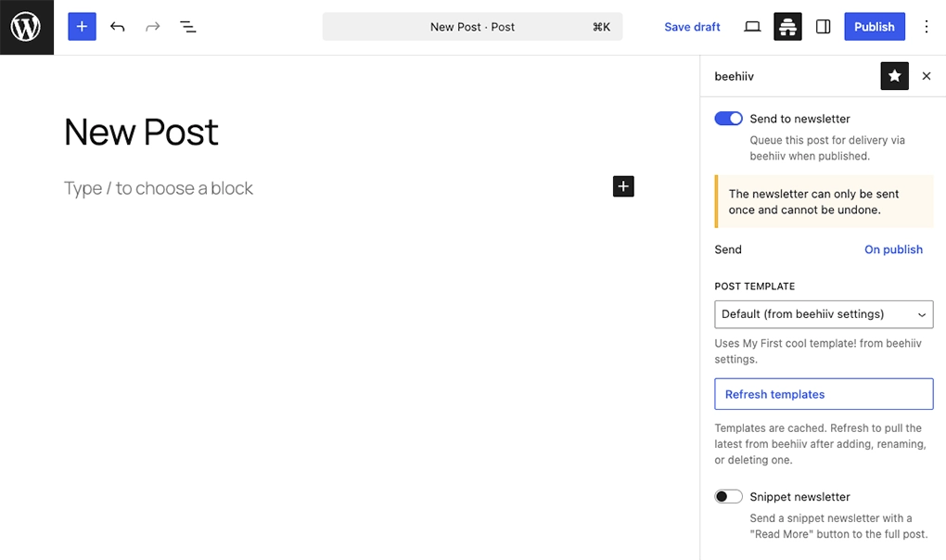Open the WordPress logo menu
Image resolution: width=946 pixels, height=560 pixels.
[27, 27]
